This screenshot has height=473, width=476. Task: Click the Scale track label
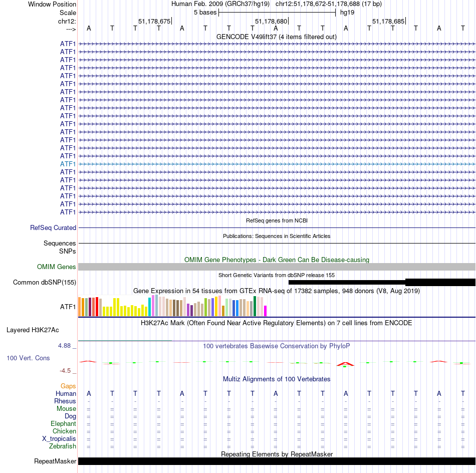(68, 13)
